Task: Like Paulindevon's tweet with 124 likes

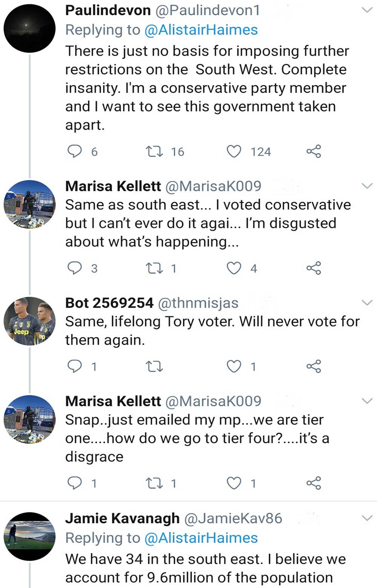Action: click(x=234, y=152)
